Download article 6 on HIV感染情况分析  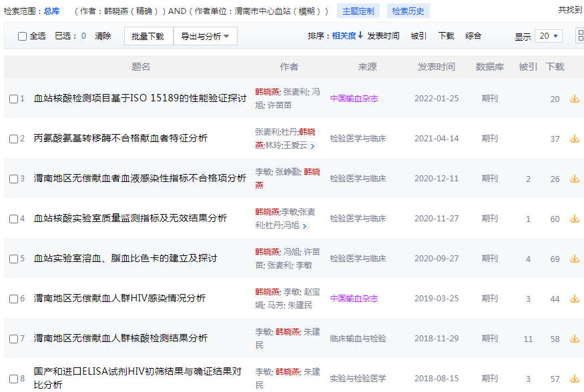[574, 299]
